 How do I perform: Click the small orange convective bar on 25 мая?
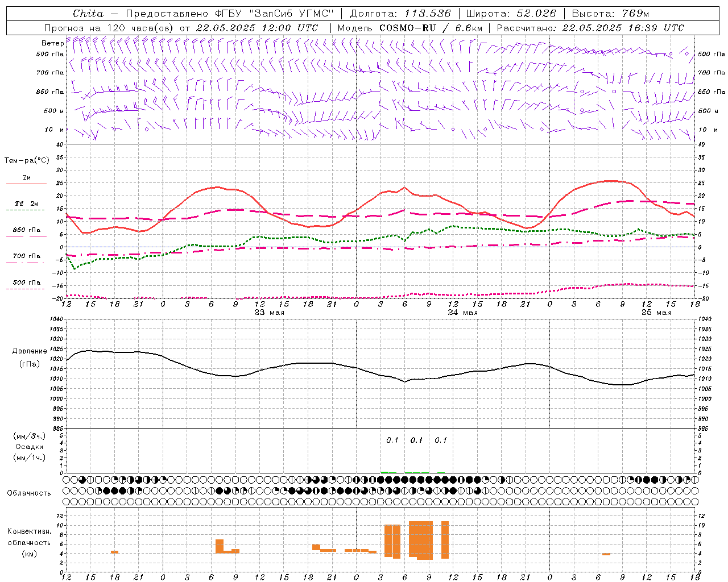(x=606, y=554)
